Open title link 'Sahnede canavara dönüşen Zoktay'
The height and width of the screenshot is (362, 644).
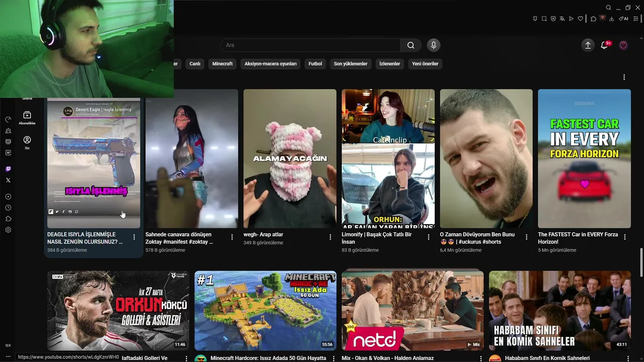tap(179, 238)
